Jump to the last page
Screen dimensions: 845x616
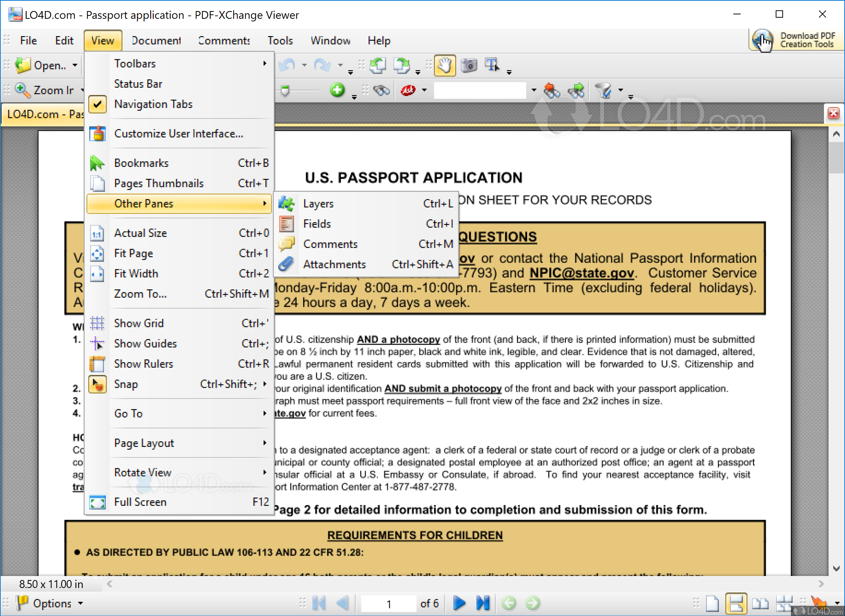(x=483, y=603)
